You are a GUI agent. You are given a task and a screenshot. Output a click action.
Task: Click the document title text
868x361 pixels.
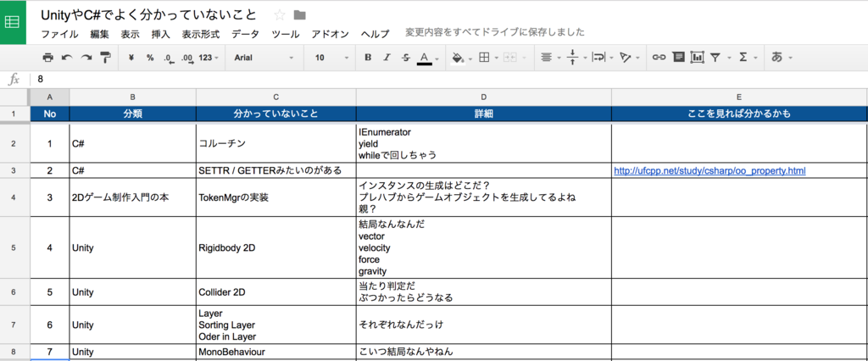click(x=149, y=14)
